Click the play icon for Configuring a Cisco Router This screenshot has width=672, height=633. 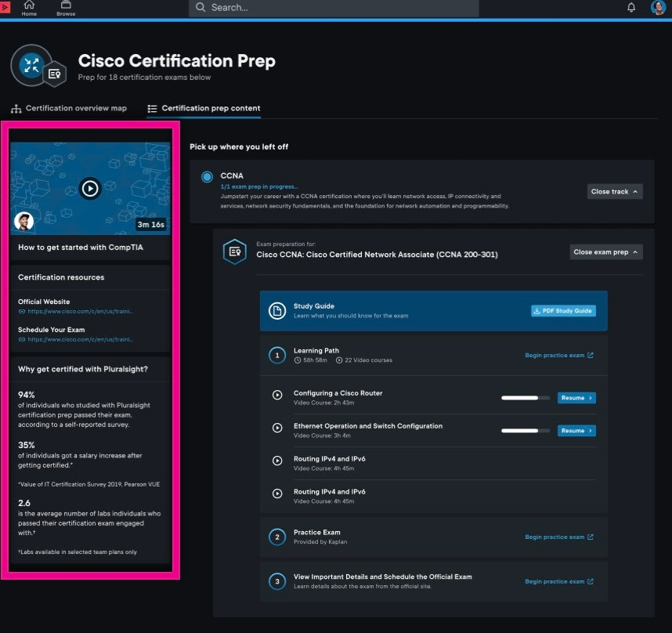click(276, 396)
